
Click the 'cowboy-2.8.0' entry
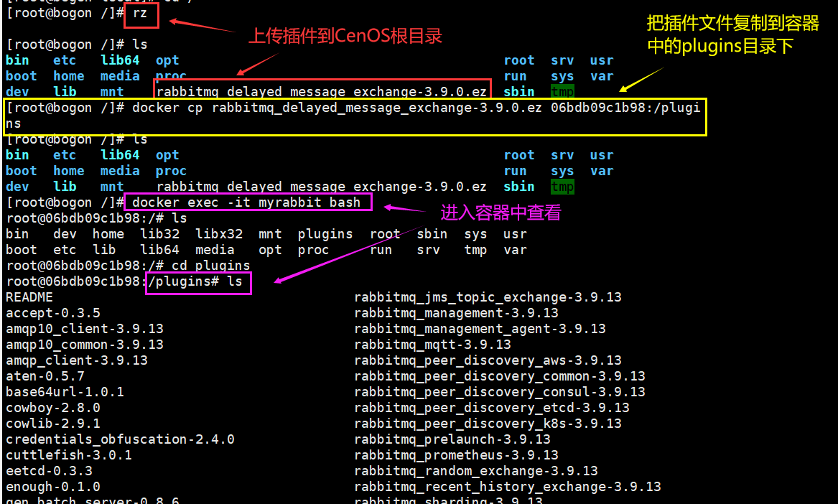[x=53, y=408]
